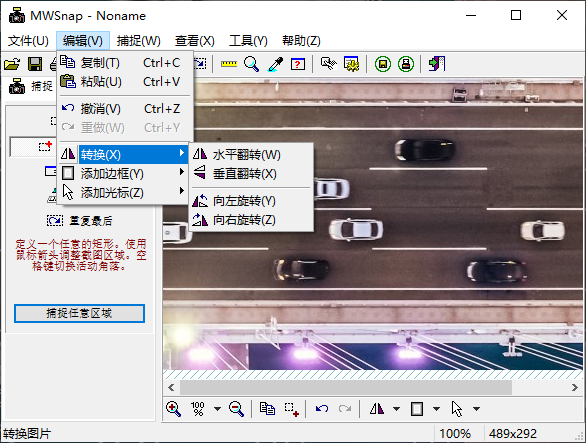
Task: Choose 垂直翻转(X) from the submenu
Action: click(x=251, y=173)
